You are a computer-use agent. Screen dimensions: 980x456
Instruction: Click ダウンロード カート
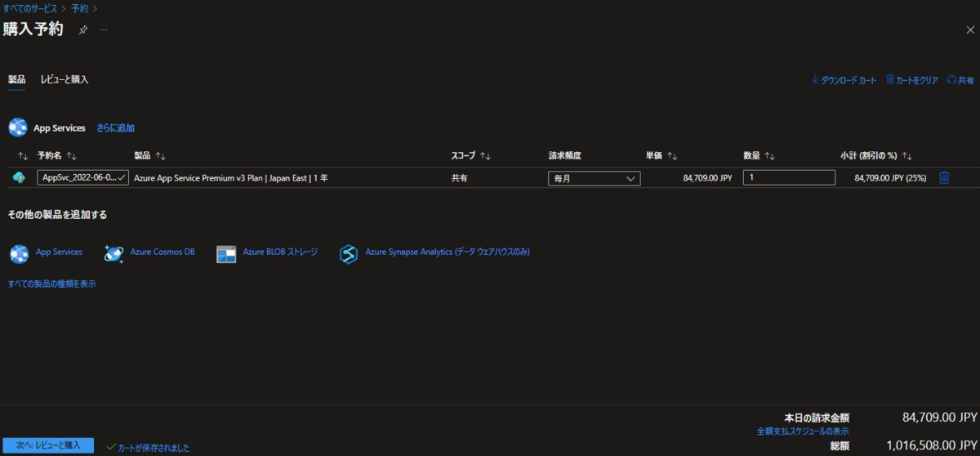point(844,80)
